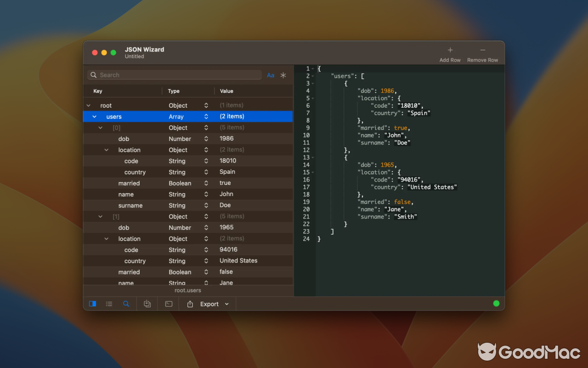This screenshot has width=588, height=368.
Task: Click the share icon next to Export
Action: coord(190,304)
